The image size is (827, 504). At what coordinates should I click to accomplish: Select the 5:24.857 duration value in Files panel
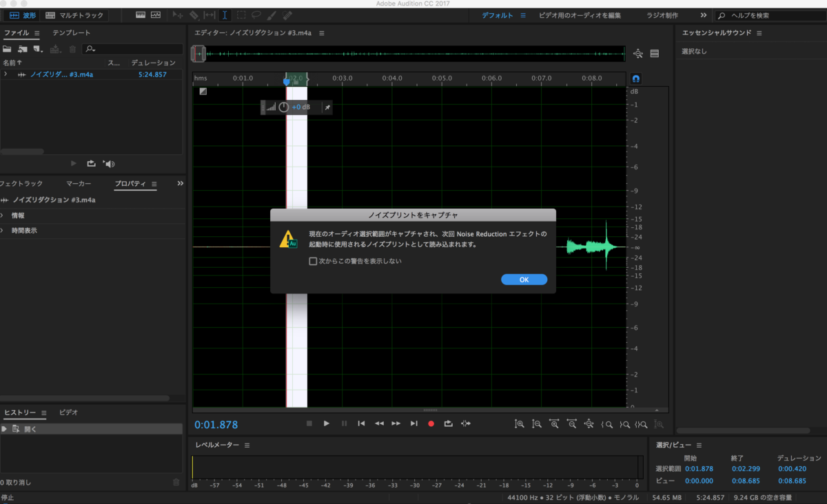click(x=152, y=74)
